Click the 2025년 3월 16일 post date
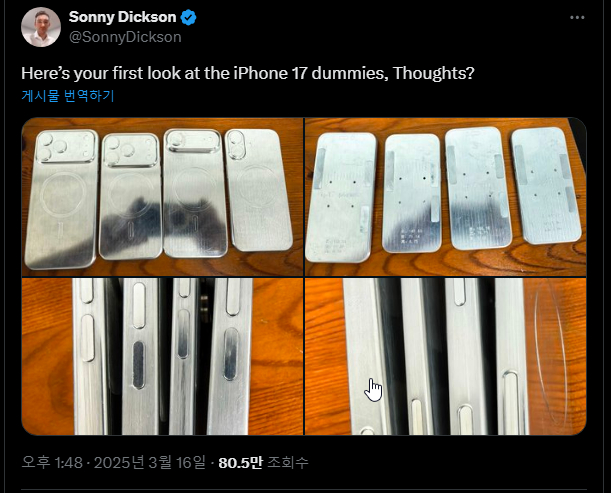 click(x=150, y=463)
